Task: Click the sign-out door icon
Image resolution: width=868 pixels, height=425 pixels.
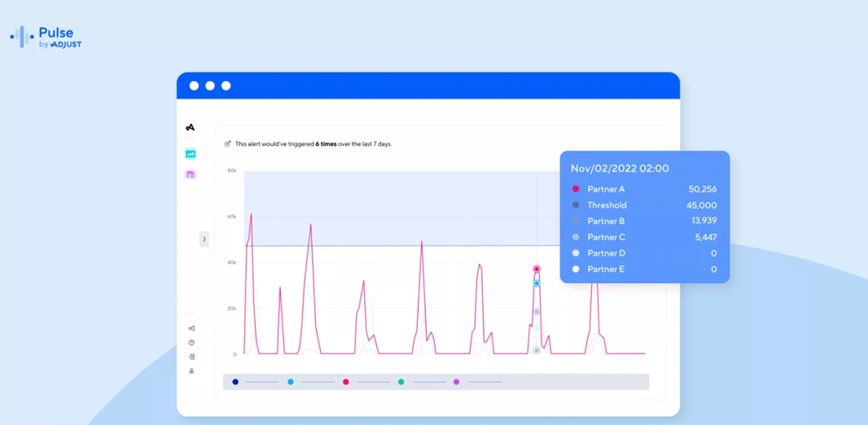Action: 191,357
